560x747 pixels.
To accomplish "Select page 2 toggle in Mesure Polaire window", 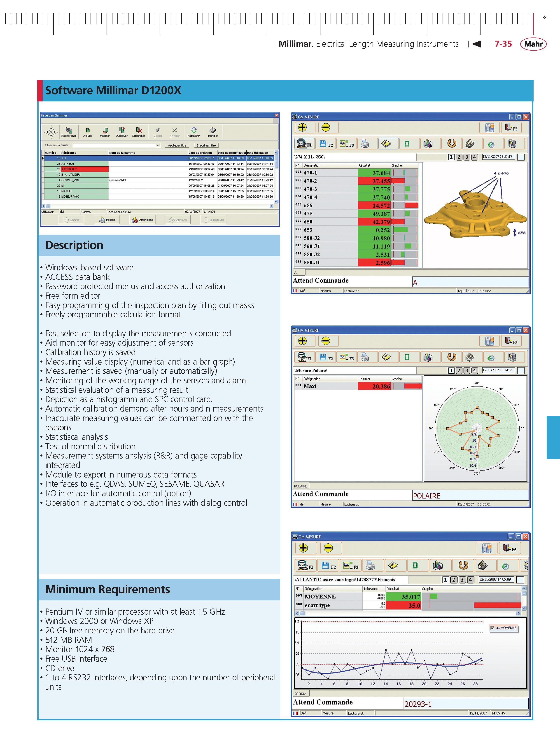I will pyautogui.click(x=459, y=370).
